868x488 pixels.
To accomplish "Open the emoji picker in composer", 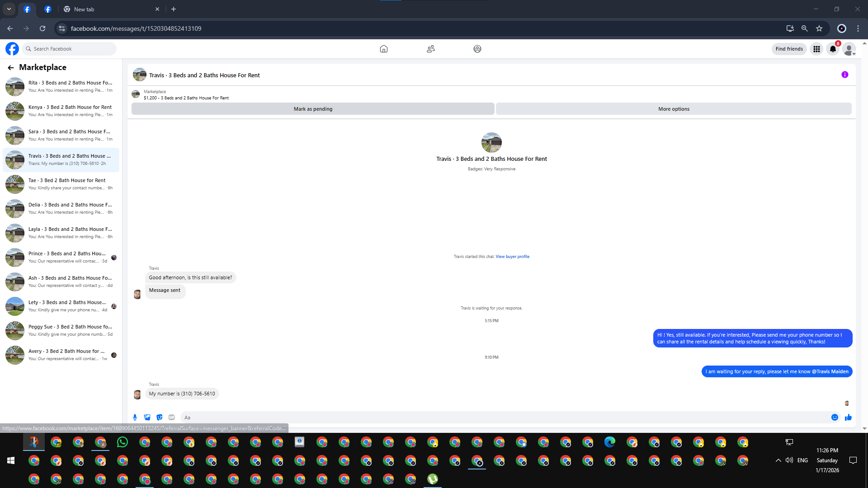I will click(835, 418).
